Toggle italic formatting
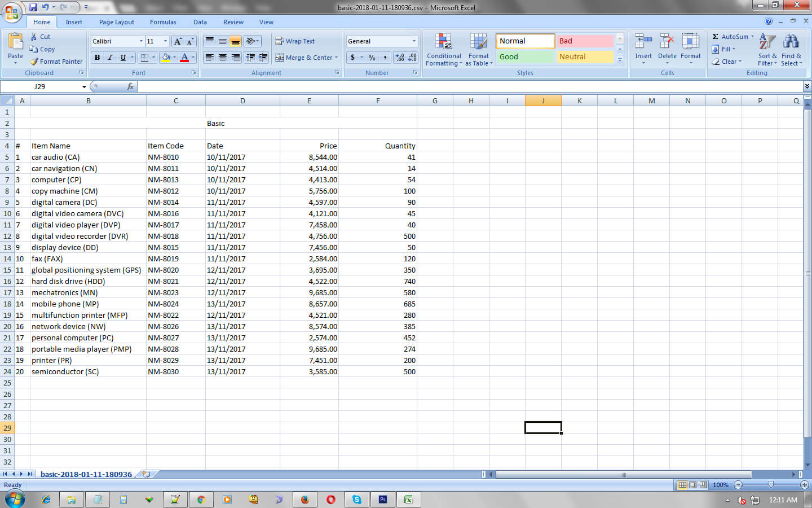 coord(110,58)
